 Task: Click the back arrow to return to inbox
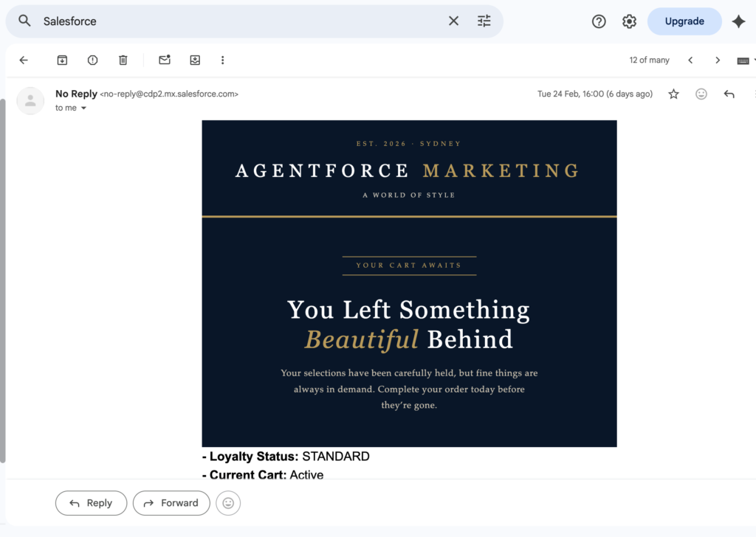[24, 60]
